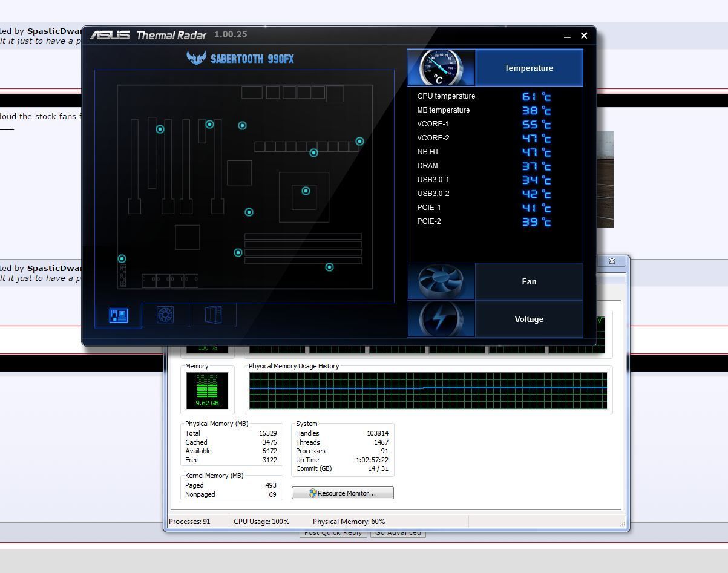Open Resource Monitor from Task Manager
Screen dimensions: 728x573
[x=343, y=493]
